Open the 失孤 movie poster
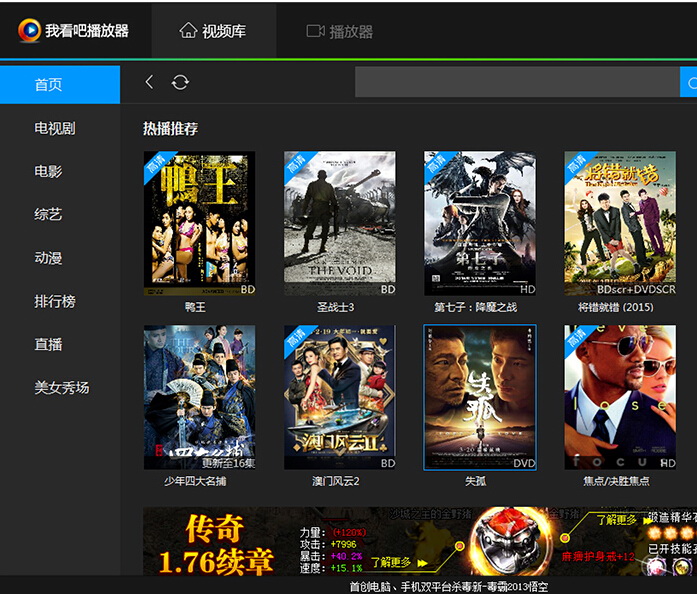 click(480, 397)
